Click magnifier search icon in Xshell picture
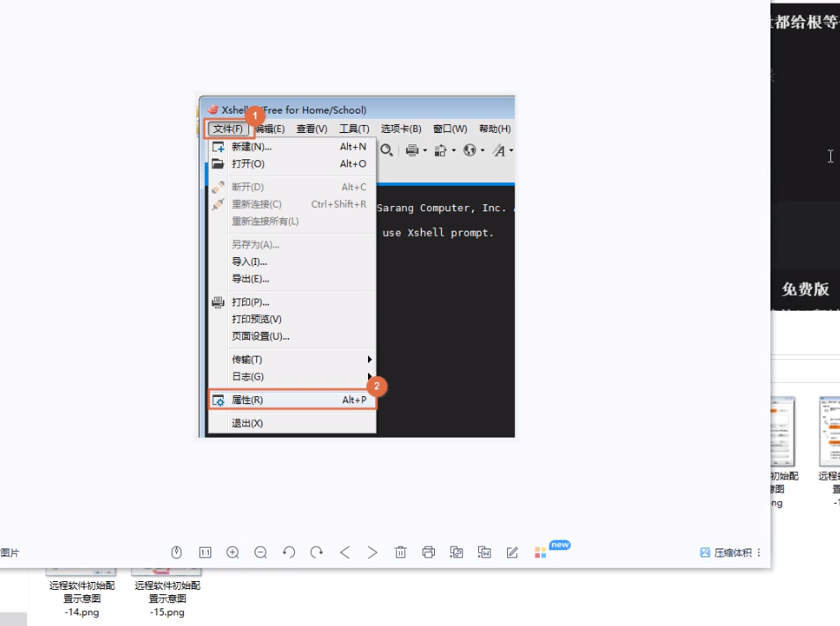The image size is (840, 626). (387, 151)
